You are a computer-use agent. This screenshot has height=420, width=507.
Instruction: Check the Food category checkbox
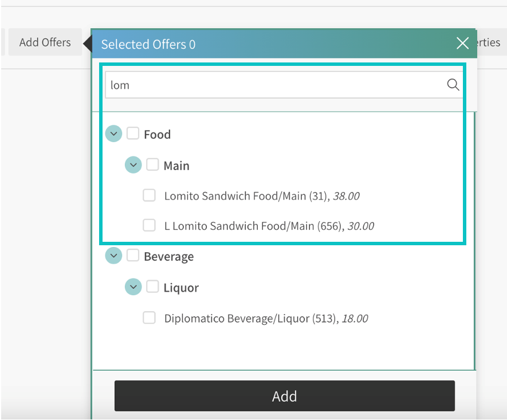pyautogui.click(x=133, y=134)
